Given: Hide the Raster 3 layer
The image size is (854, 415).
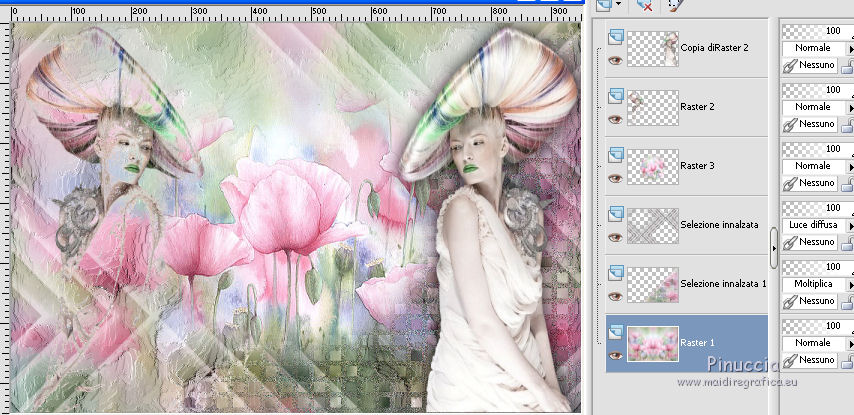Looking at the screenshot, I should point(615,178).
